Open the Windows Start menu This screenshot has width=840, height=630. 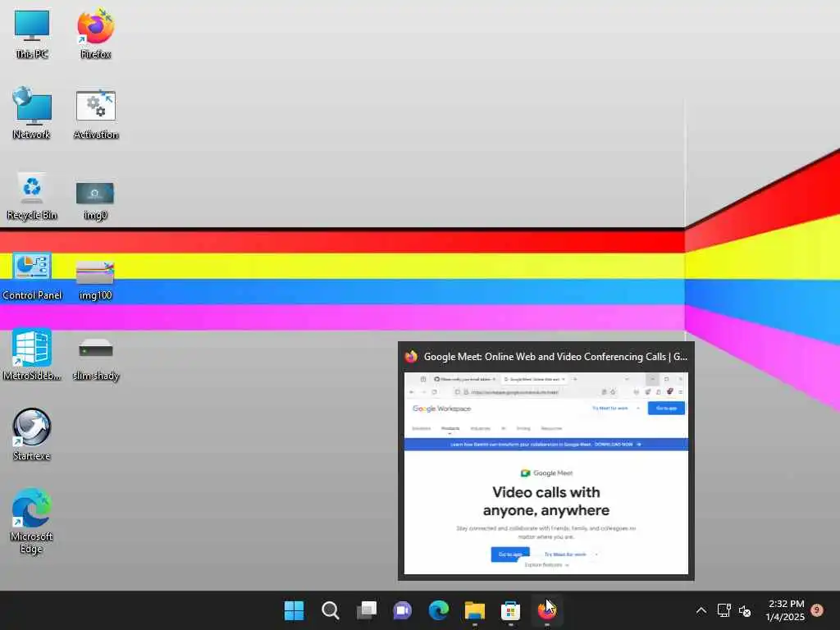coord(294,610)
